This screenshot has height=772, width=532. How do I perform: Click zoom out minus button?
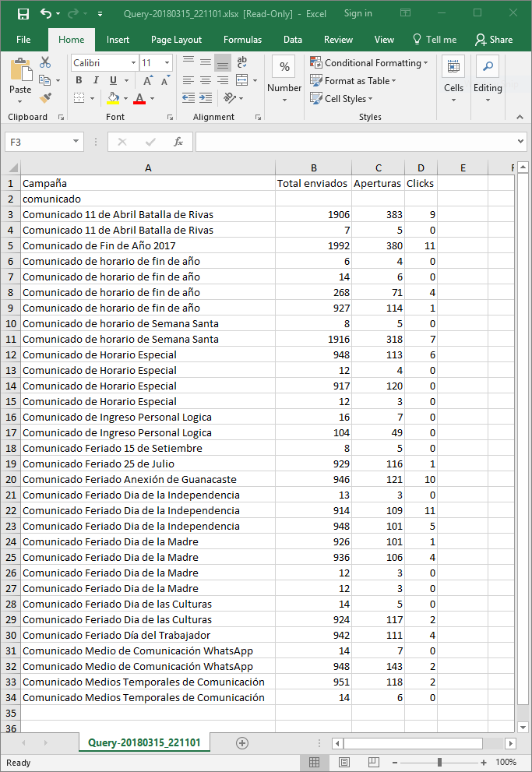point(395,763)
